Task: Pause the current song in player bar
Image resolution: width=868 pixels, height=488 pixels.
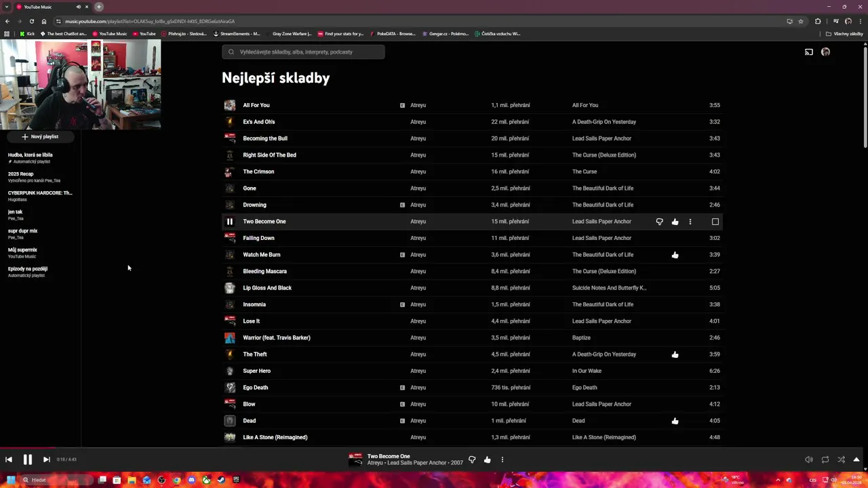Action: (28, 460)
